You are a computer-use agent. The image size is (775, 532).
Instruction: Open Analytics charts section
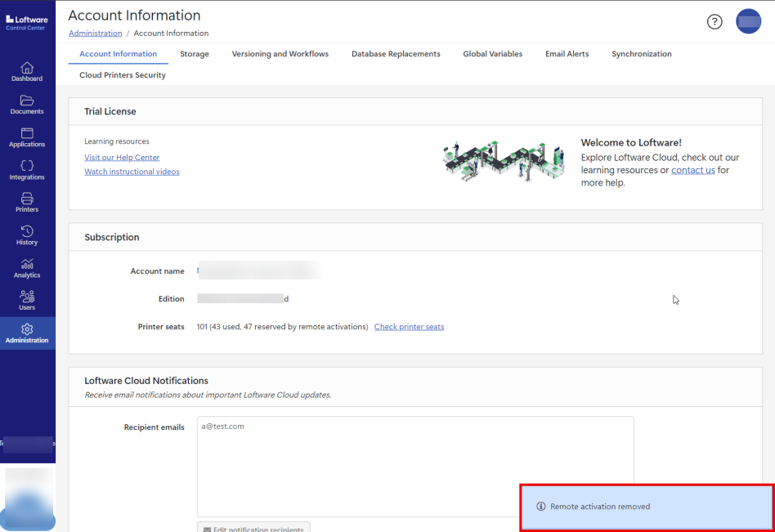point(27,267)
